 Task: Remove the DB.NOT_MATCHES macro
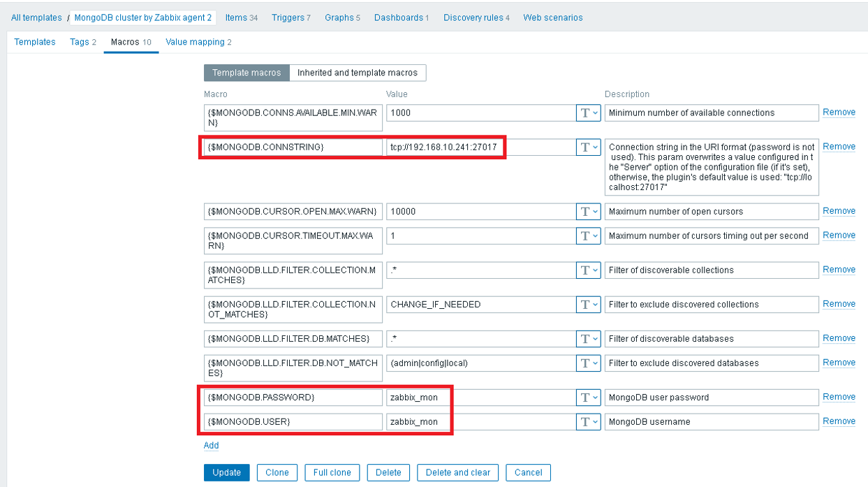[839, 363]
